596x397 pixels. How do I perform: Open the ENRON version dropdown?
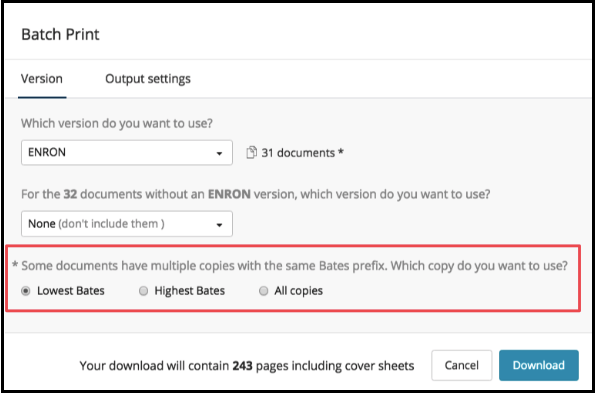pos(127,152)
